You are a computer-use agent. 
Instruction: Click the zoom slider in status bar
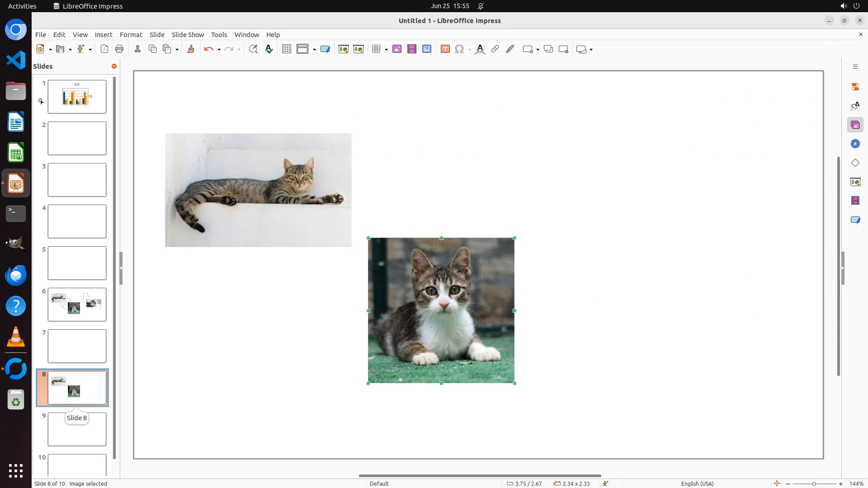[814, 484]
